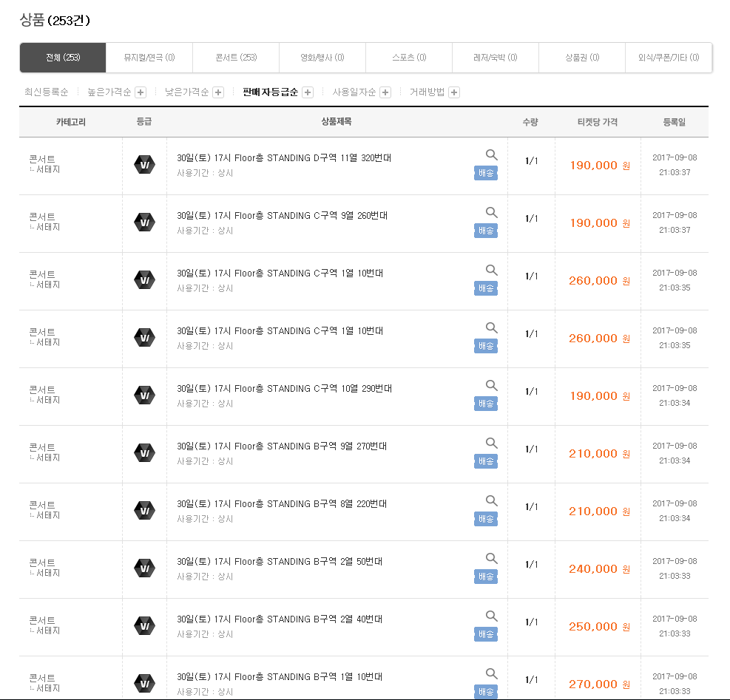
Task: Expand the plus next to 낮은가격순
Action: [x=218, y=92]
